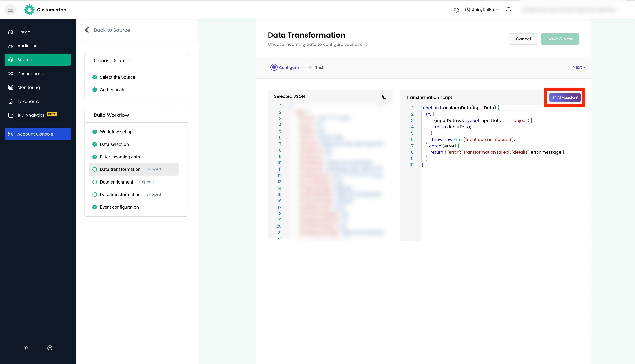Open the hamburger menu icon

click(x=10, y=10)
